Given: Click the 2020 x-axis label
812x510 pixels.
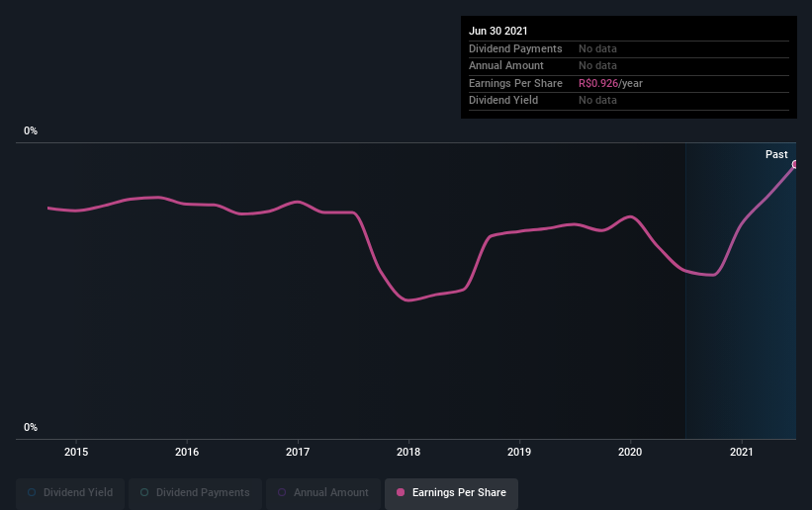Looking at the screenshot, I should [630, 452].
